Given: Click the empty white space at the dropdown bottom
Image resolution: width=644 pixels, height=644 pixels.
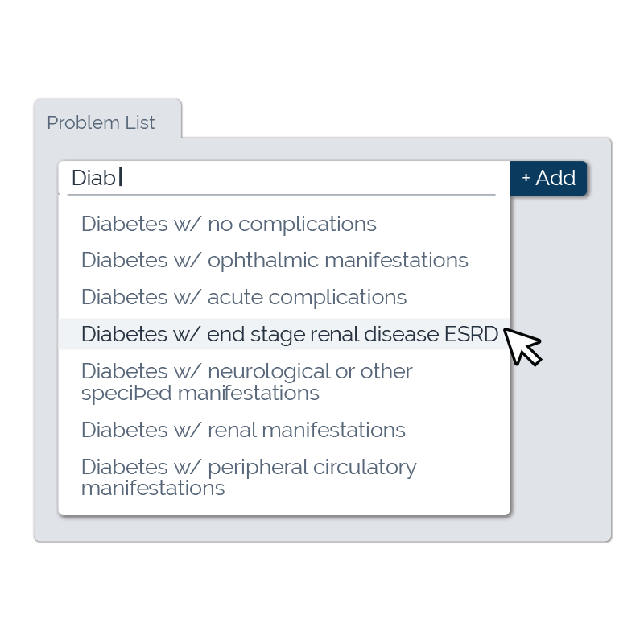Looking at the screenshot, I should point(283,506).
